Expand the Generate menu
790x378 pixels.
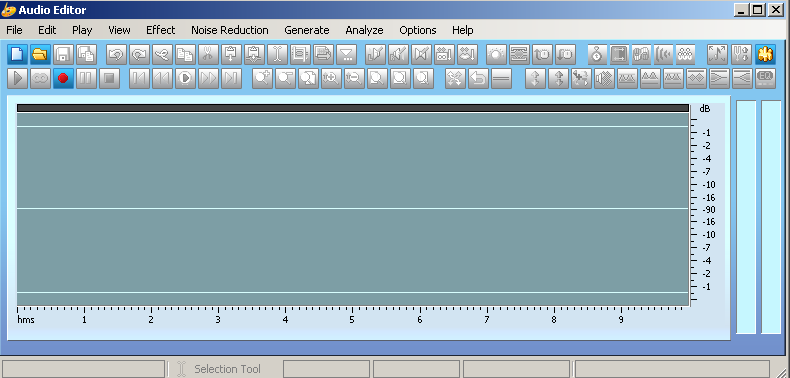tap(307, 30)
